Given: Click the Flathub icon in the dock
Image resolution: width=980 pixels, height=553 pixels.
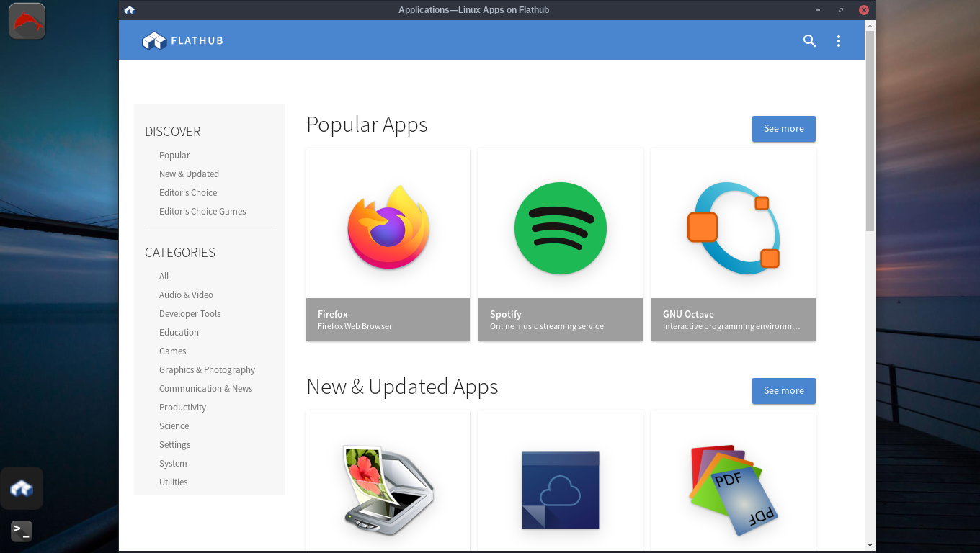Looking at the screenshot, I should [22, 489].
